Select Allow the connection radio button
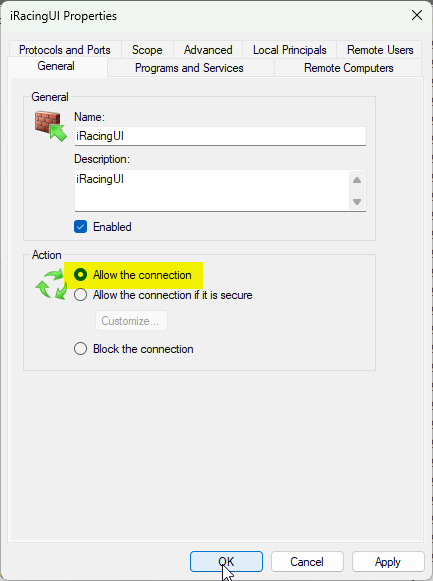Viewport: 433px width, 581px height. click(x=80, y=275)
